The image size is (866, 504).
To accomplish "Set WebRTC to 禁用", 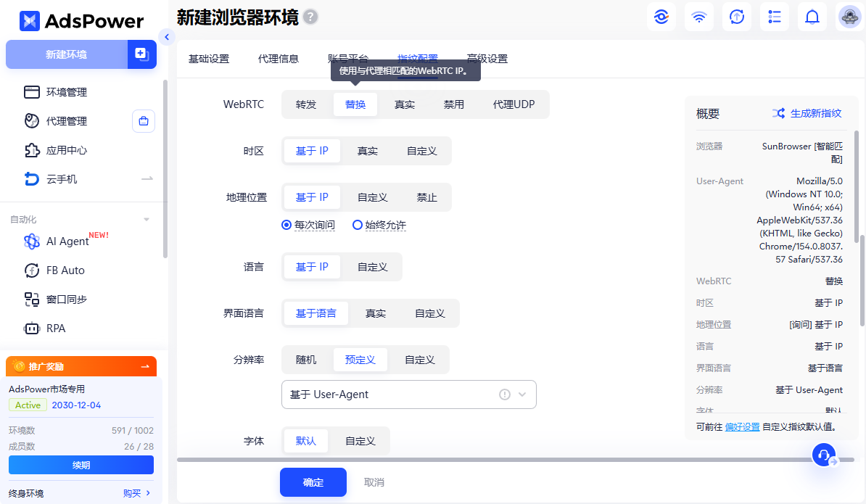I will pos(454,104).
